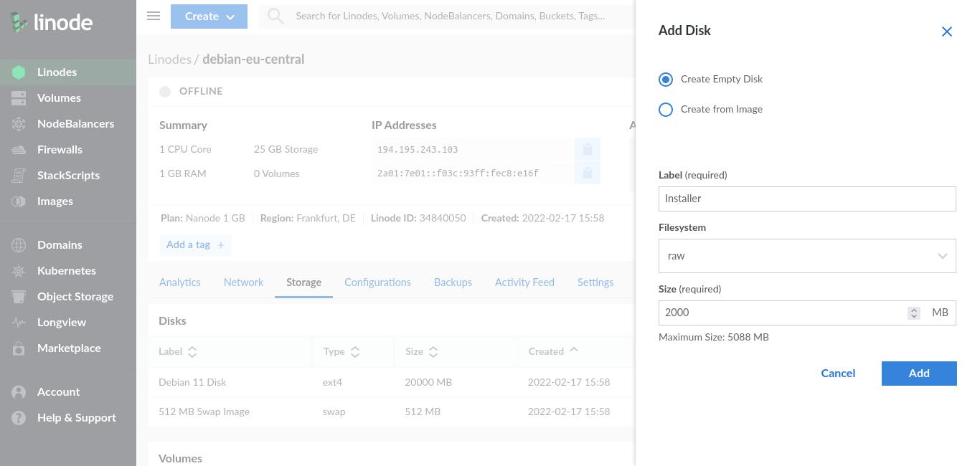Sort disks by Label column

(x=177, y=351)
